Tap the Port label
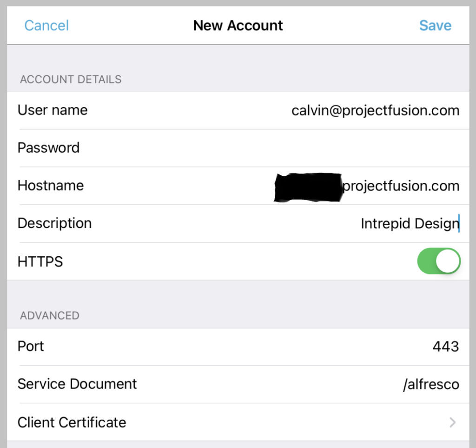Viewport: 476px width, 448px height. click(x=31, y=347)
